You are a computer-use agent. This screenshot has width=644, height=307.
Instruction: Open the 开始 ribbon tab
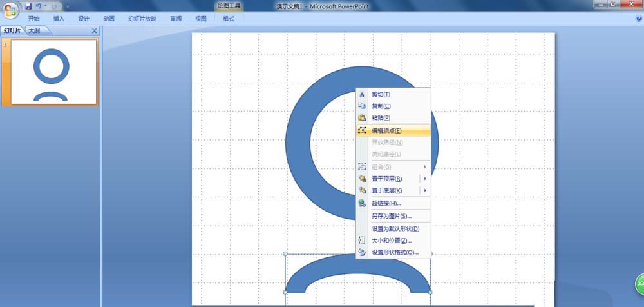[33, 19]
